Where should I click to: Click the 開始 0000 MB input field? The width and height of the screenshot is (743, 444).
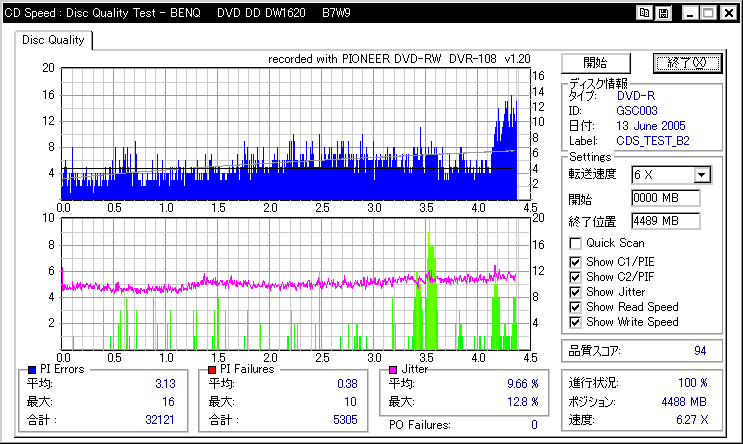tap(665, 198)
